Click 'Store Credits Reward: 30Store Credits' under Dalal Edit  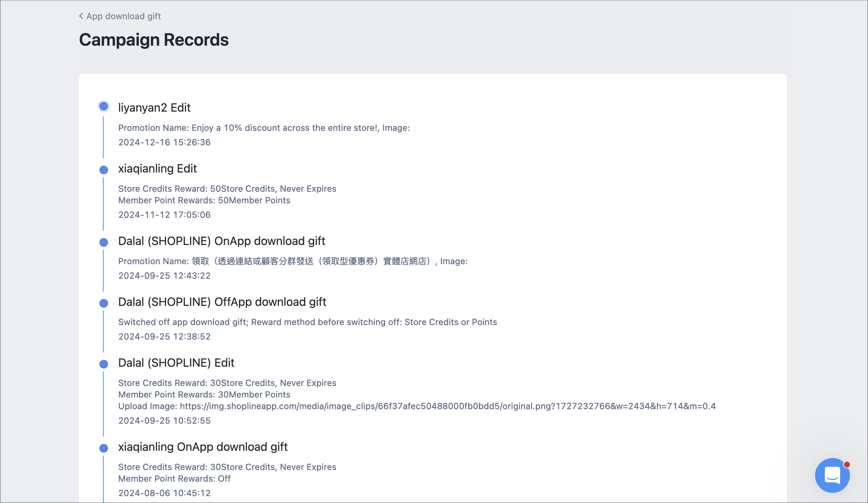[x=227, y=383]
